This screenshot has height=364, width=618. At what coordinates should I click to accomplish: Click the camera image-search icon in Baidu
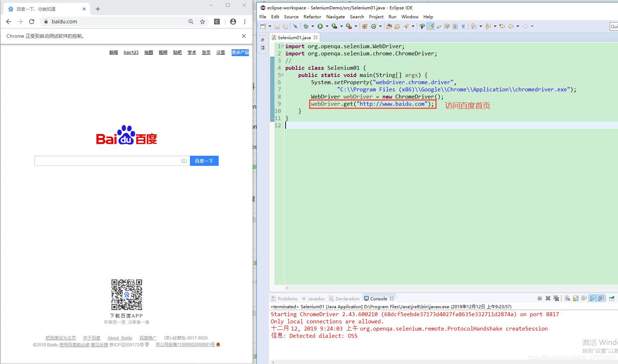tap(184, 161)
